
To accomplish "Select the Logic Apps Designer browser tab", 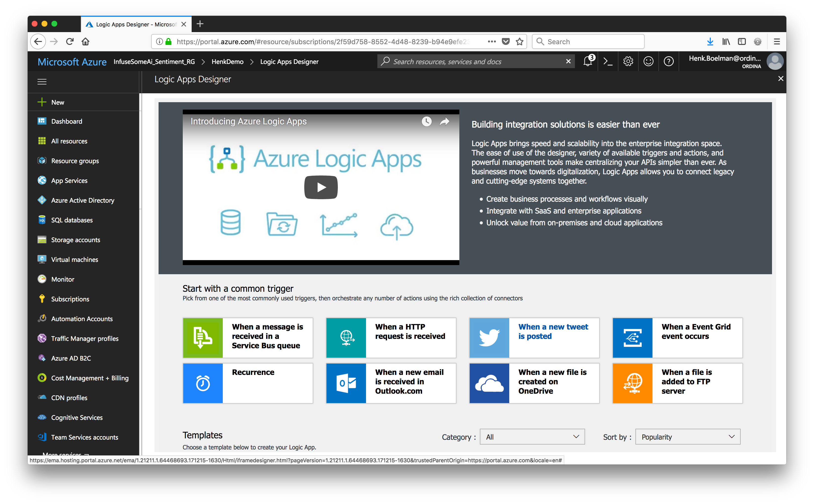I will [136, 24].
